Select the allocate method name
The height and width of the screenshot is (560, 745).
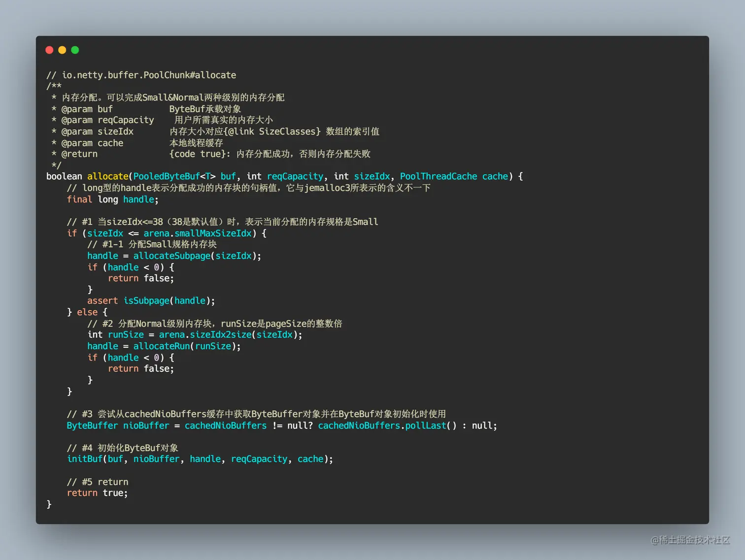click(x=108, y=176)
